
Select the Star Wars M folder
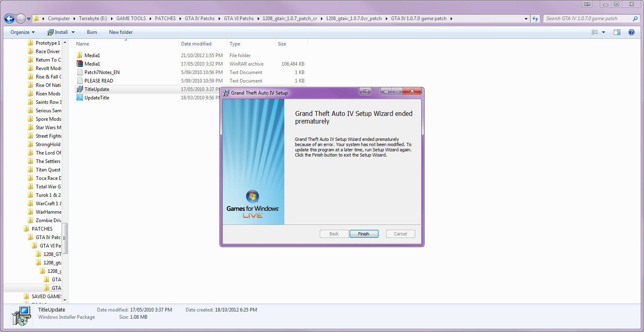coord(48,128)
